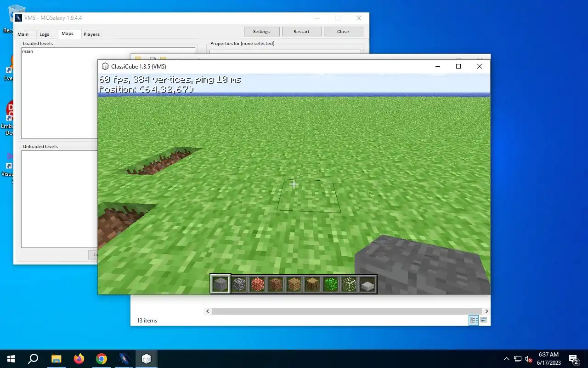
Task: Click inside the Unloaded levels list
Action: tap(59, 199)
